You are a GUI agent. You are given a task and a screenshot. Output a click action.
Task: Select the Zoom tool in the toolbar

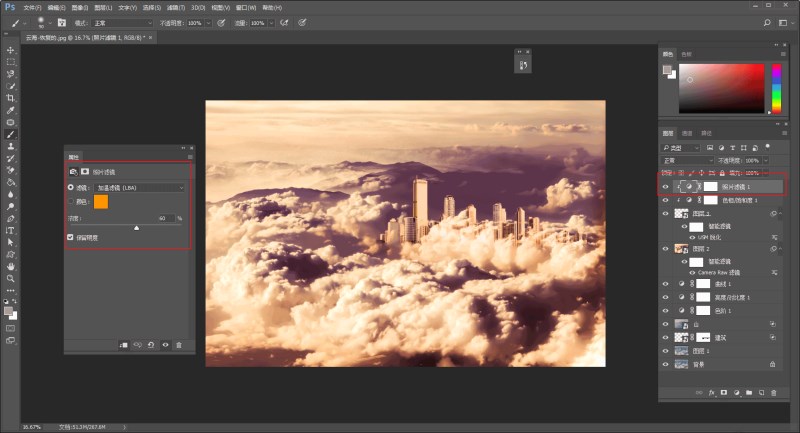coord(11,279)
